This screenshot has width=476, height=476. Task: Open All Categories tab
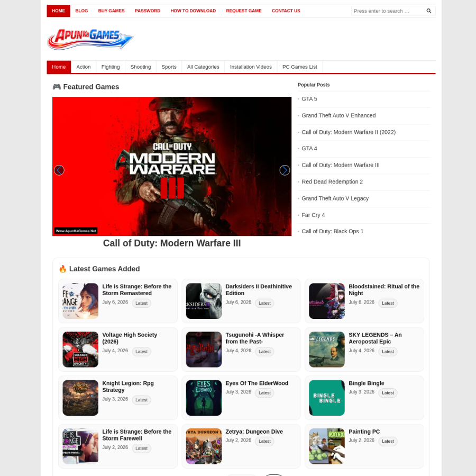point(203,67)
